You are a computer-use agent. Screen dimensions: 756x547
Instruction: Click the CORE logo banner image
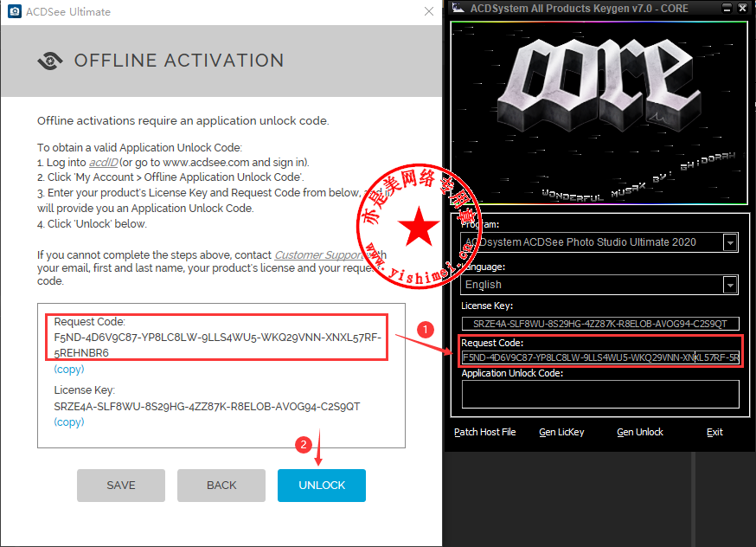pyautogui.click(x=599, y=113)
